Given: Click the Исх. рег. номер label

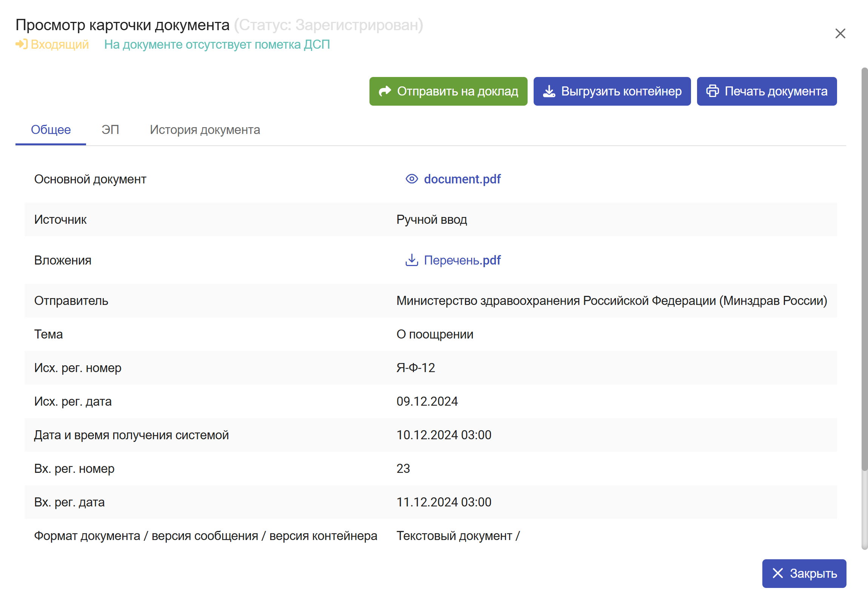Looking at the screenshot, I should (x=78, y=368).
